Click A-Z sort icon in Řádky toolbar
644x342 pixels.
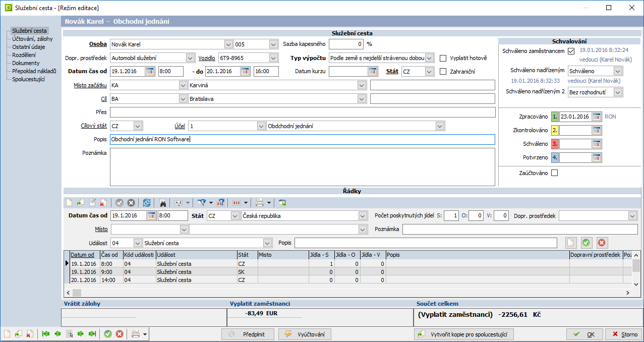coord(179,203)
